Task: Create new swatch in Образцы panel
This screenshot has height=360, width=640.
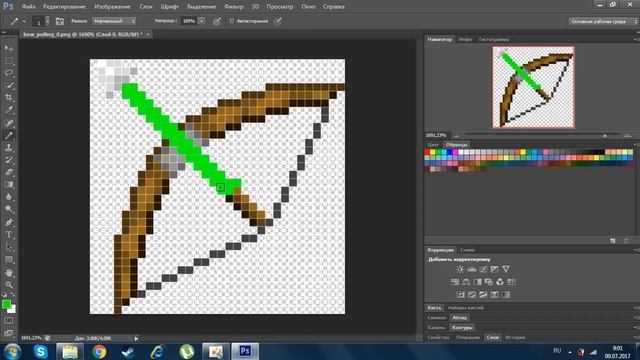Action: pyautogui.click(x=613, y=241)
